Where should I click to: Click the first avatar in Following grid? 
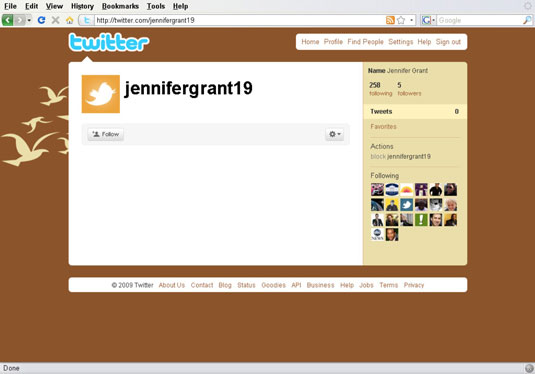coord(377,190)
